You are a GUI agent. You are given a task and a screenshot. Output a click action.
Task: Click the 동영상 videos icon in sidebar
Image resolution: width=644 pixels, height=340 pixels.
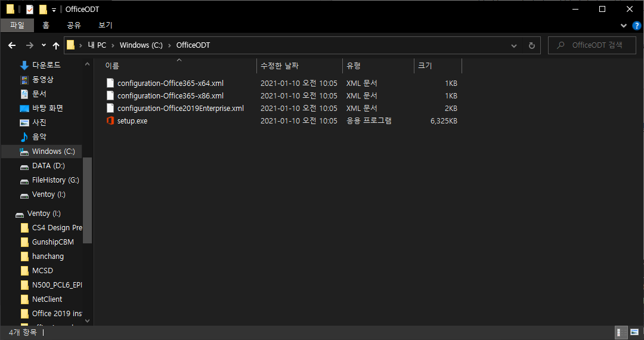point(24,79)
